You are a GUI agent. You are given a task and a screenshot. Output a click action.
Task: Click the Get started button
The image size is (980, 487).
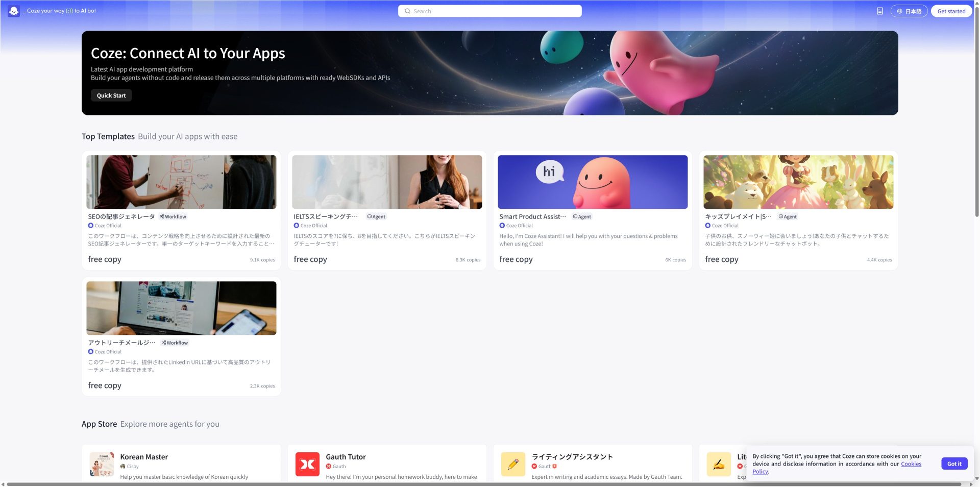(951, 11)
